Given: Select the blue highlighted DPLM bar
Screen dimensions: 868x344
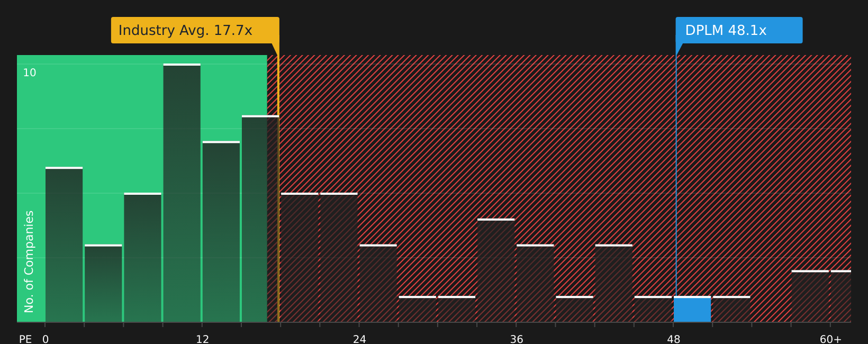Looking at the screenshot, I should click(x=692, y=309).
